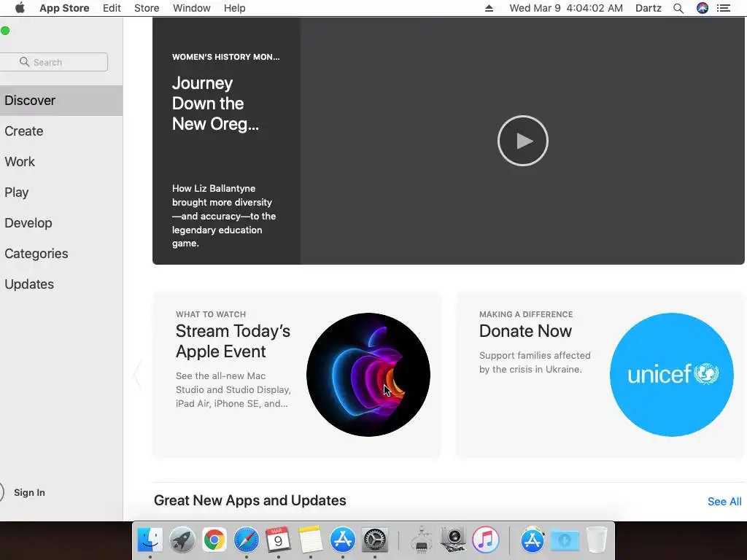
Task: Click Sign In at sidebar bottom
Action: point(29,492)
